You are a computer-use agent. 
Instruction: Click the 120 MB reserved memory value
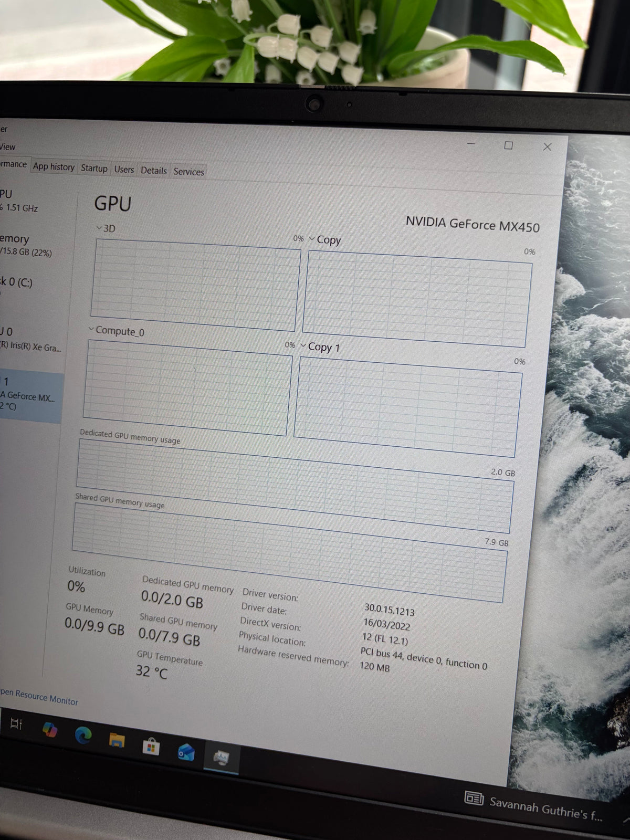(374, 666)
